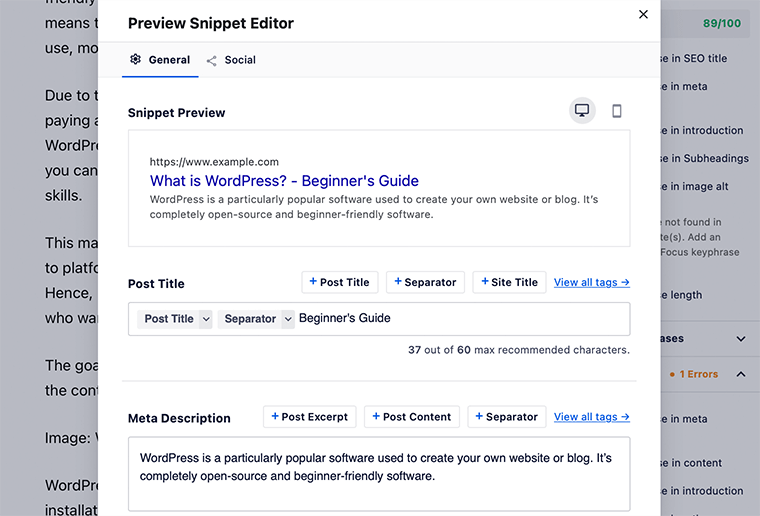This screenshot has height=516, width=760.
Task: Open the Post Title tag dropdown
Action: 205,319
